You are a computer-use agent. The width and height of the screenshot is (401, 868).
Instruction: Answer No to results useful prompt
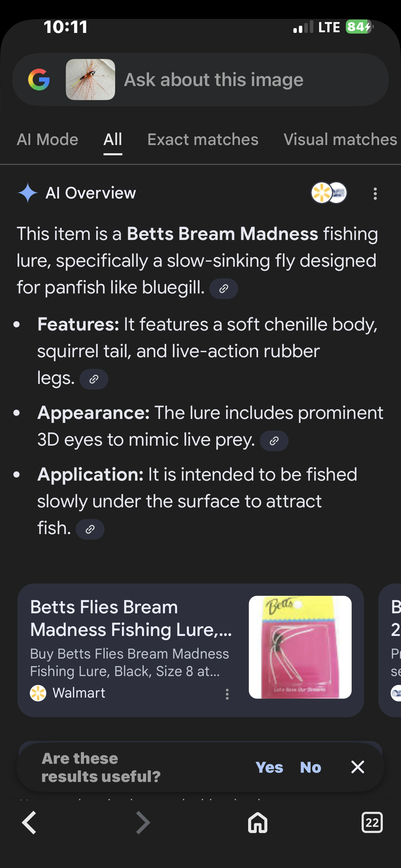click(311, 767)
